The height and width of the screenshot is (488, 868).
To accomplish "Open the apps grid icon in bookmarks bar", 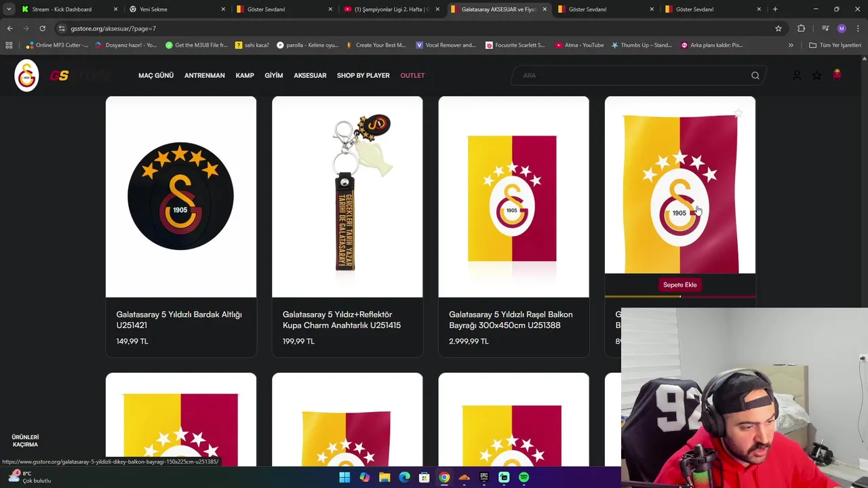I will [x=9, y=45].
